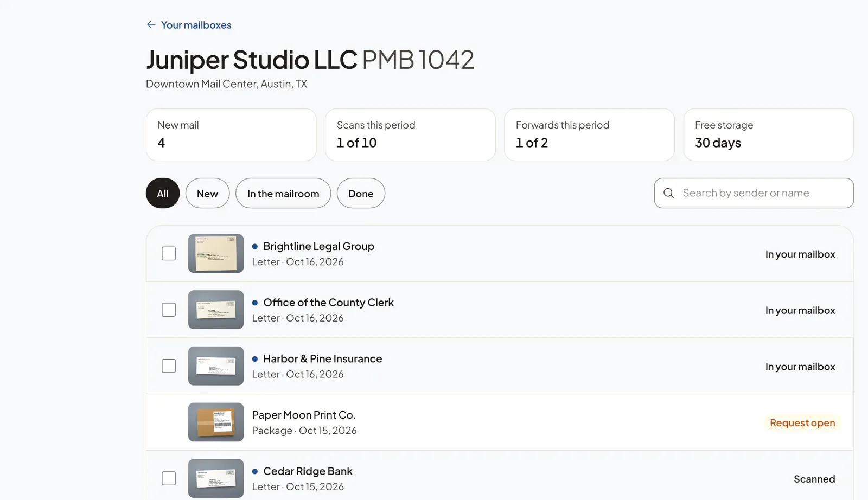Toggle the Cedar Ridge Bank checkbox
Image resolution: width=868 pixels, height=500 pixels.
169,478
